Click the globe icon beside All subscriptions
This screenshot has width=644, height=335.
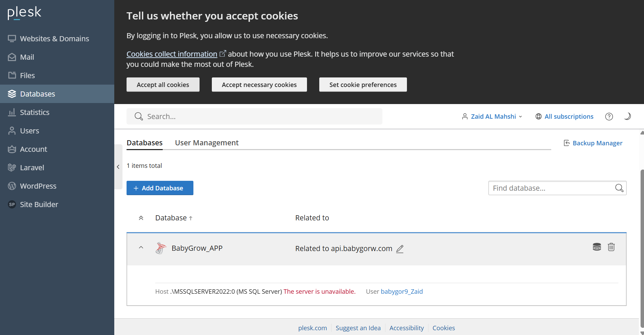point(539,116)
